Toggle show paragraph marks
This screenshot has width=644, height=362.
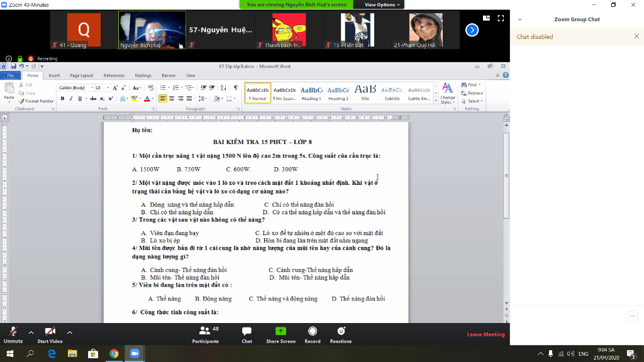[x=236, y=87]
